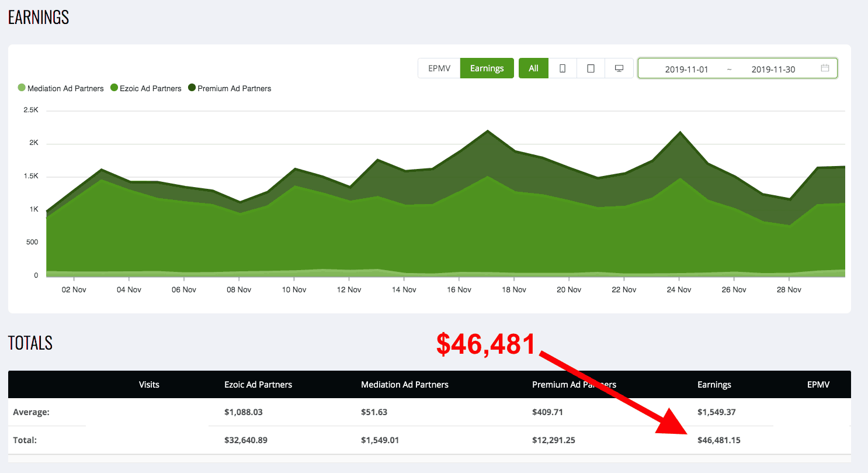
Task: Toggle Premium Ad Partners series in chart legend
Action: (230, 88)
